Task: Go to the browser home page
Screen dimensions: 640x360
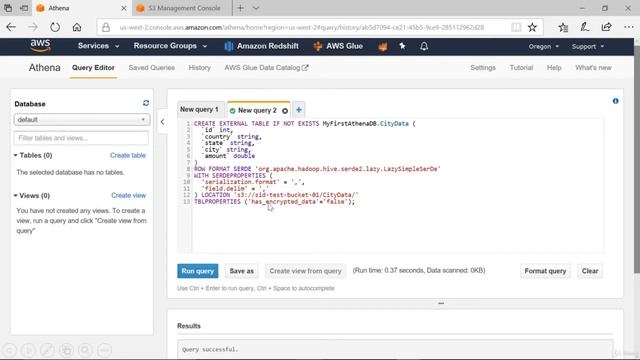Action: tap(77, 27)
